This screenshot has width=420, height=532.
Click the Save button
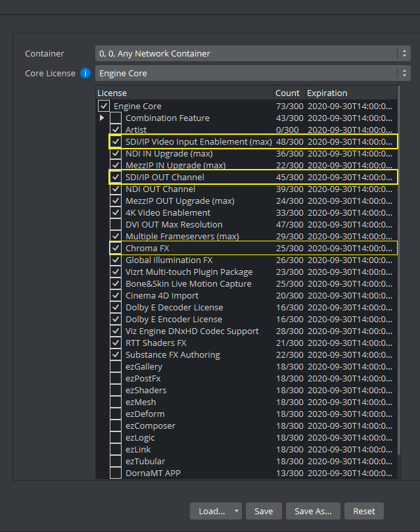[264, 511]
